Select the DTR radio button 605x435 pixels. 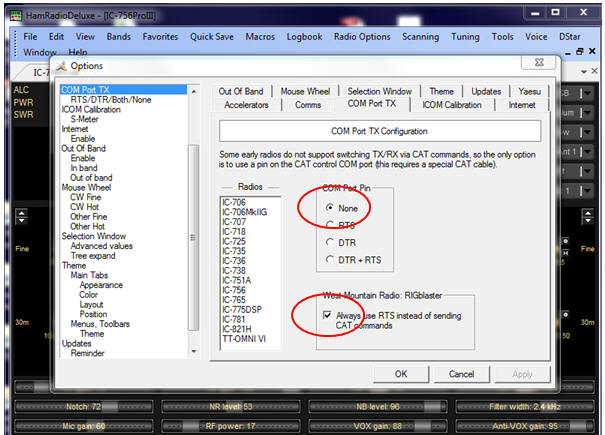pyautogui.click(x=330, y=242)
